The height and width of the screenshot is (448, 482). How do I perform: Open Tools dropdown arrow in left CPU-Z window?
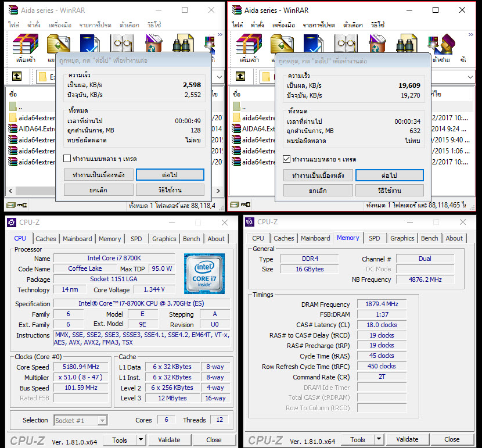(141, 440)
